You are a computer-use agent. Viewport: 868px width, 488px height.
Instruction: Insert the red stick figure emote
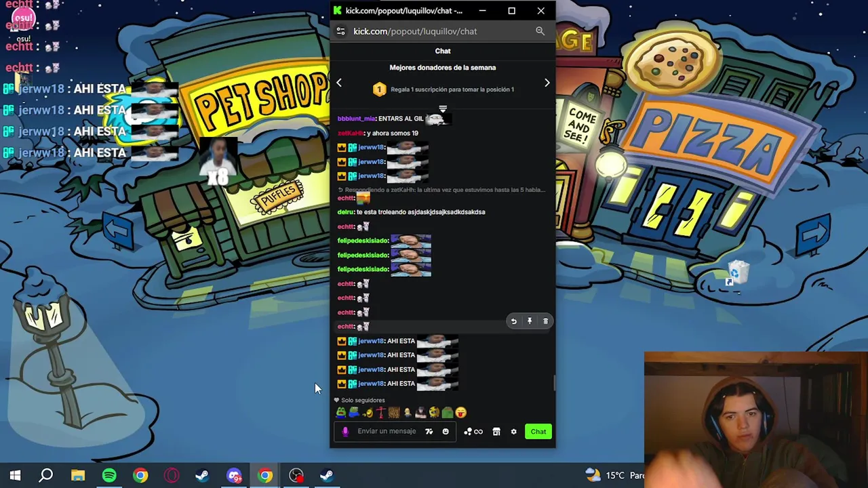380,412
